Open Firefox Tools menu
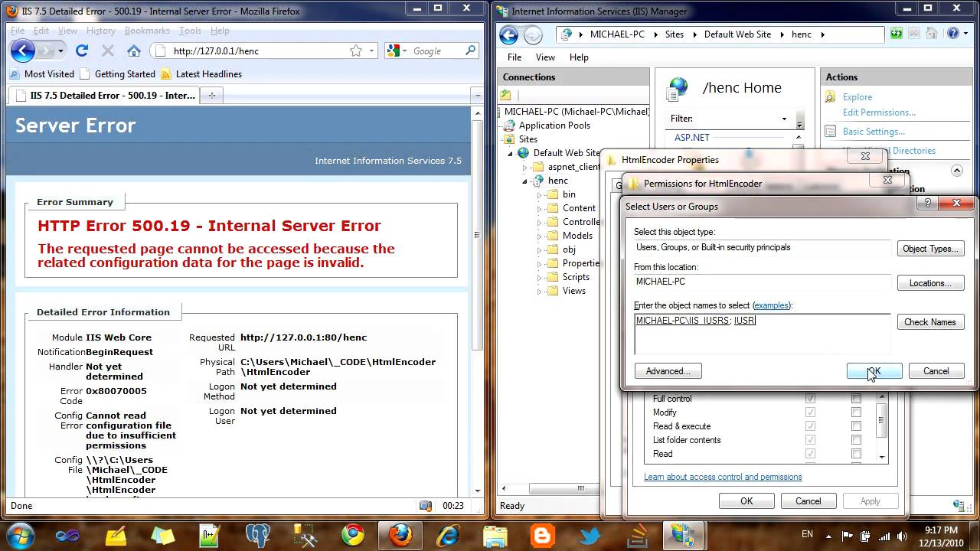The image size is (980, 551). tap(190, 31)
